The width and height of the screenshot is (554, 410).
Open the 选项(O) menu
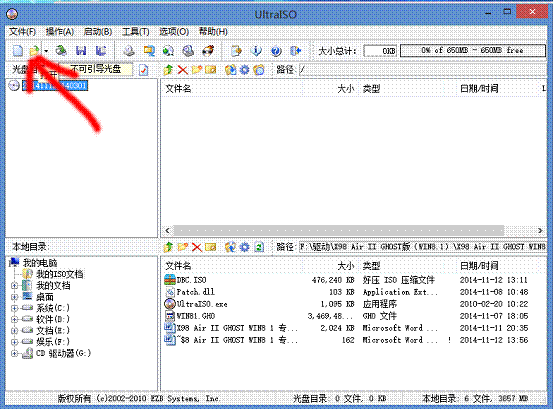click(174, 32)
